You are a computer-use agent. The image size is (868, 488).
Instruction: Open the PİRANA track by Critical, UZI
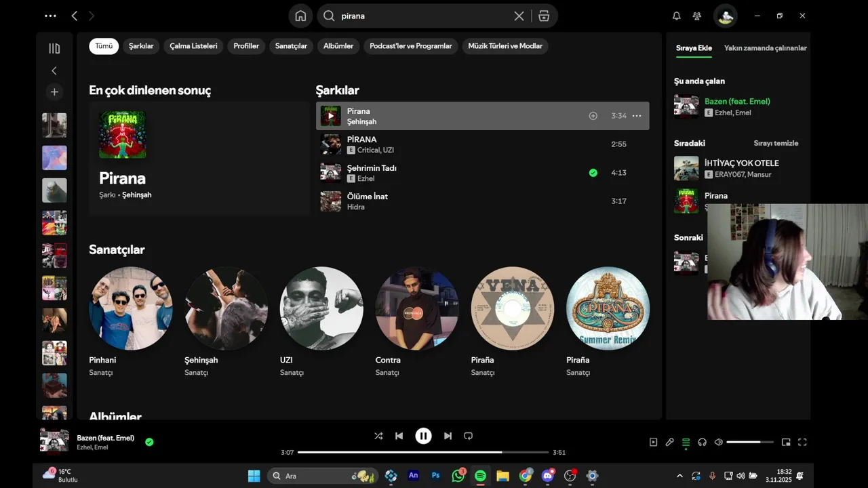[482, 144]
